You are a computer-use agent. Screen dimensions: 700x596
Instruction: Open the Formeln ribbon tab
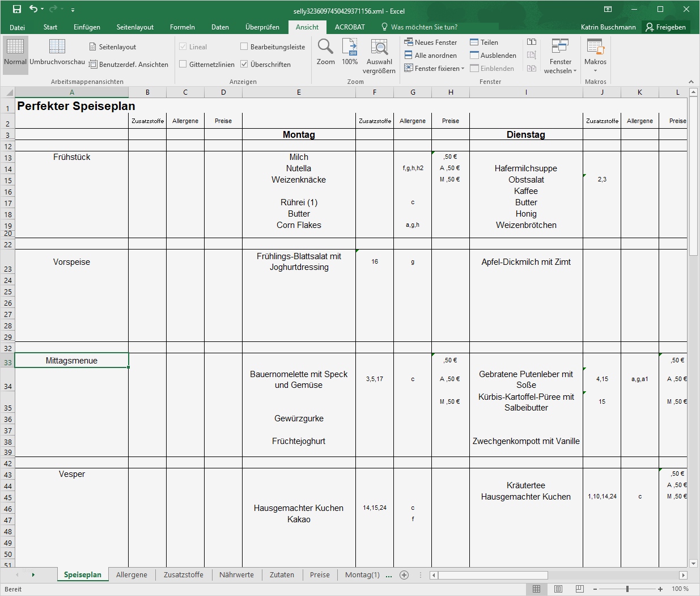pos(182,27)
